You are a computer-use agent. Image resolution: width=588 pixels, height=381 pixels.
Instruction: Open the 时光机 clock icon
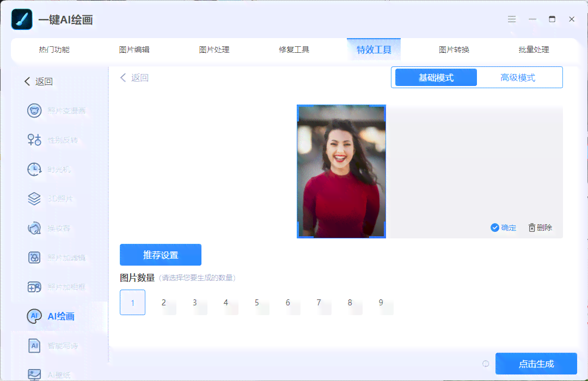pyautogui.click(x=34, y=169)
